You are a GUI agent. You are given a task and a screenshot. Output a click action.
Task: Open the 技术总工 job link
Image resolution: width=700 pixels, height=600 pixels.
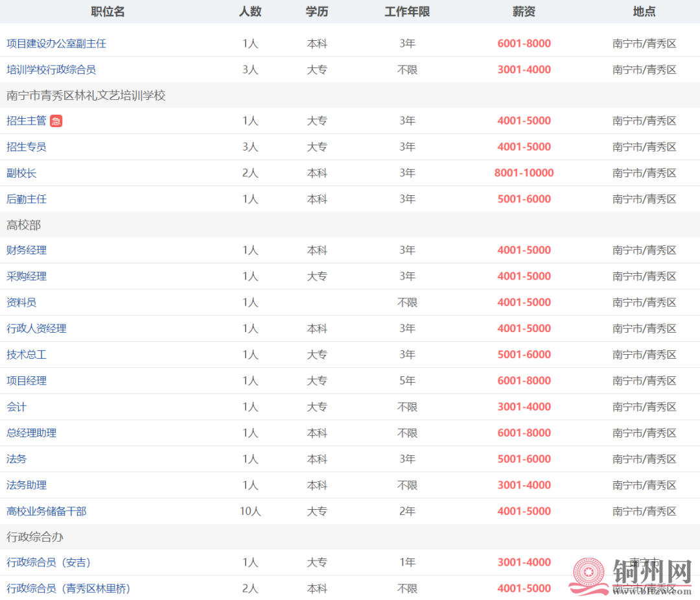27,355
